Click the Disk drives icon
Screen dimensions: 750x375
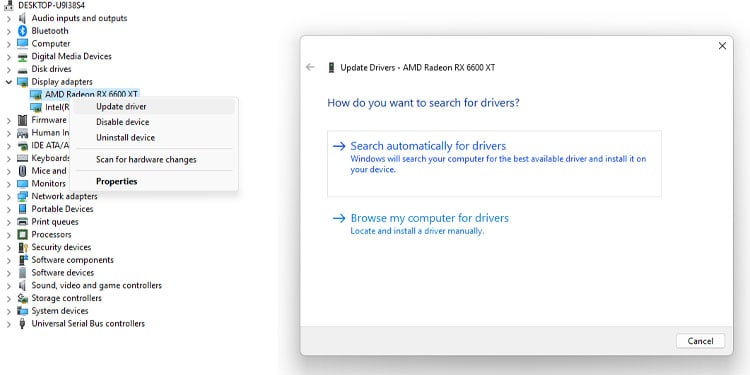tap(22, 69)
